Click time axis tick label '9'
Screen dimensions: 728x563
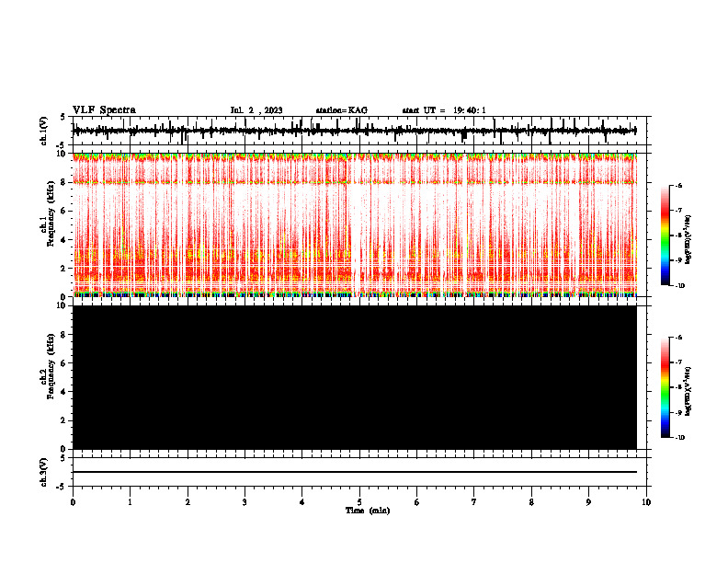(588, 502)
